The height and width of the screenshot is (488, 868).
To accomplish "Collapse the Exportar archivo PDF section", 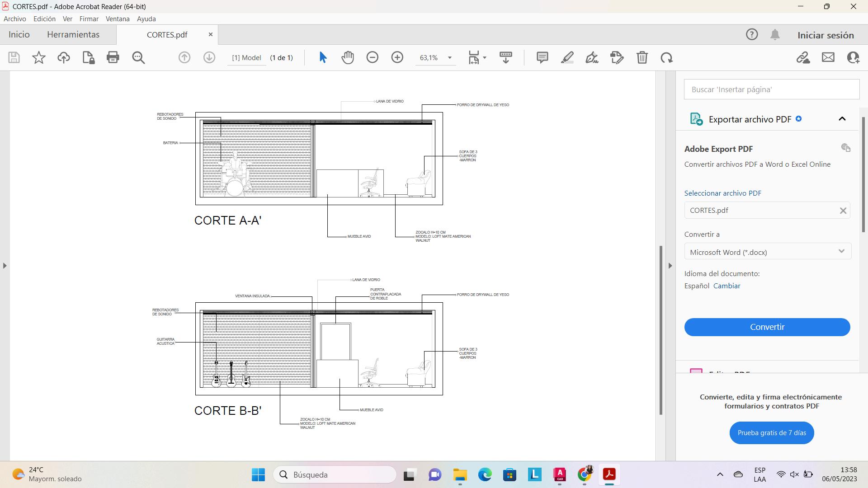I will tap(842, 119).
